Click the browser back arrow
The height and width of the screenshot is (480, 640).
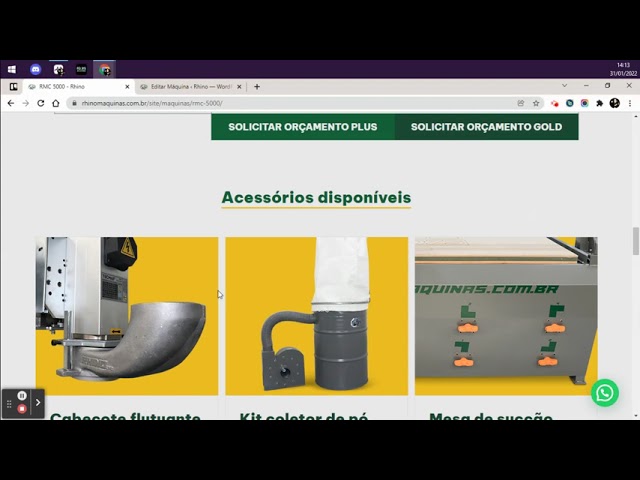pyautogui.click(x=11, y=103)
